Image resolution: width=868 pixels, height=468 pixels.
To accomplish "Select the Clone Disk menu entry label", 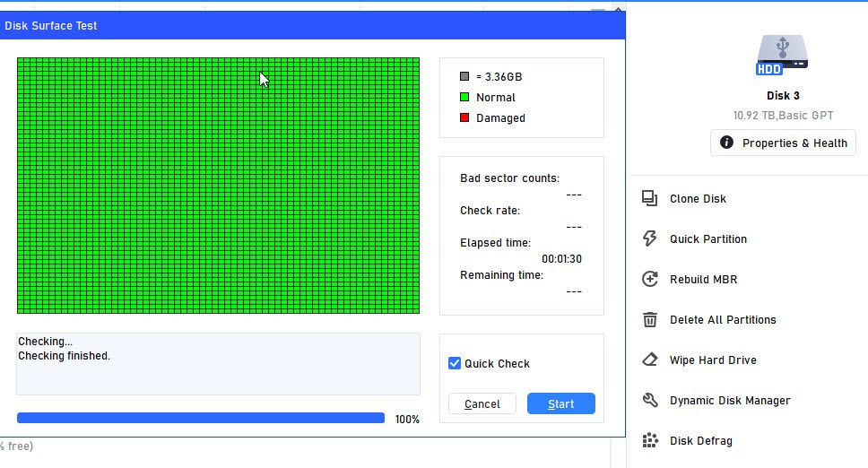I will point(698,199).
